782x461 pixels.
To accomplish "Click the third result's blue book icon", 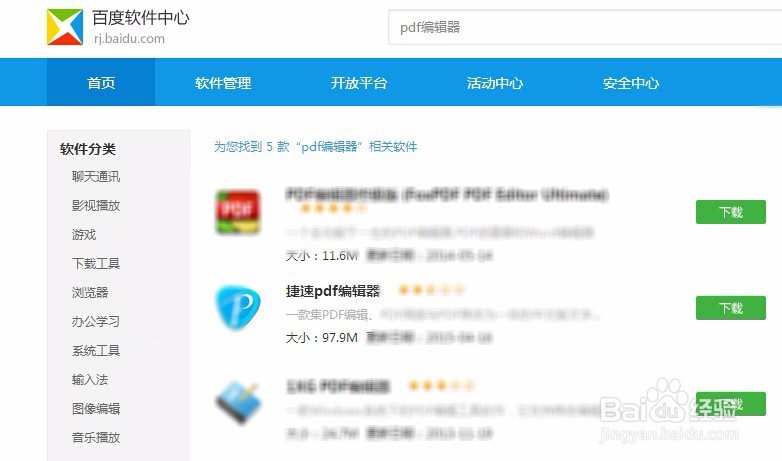I will [x=238, y=403].
